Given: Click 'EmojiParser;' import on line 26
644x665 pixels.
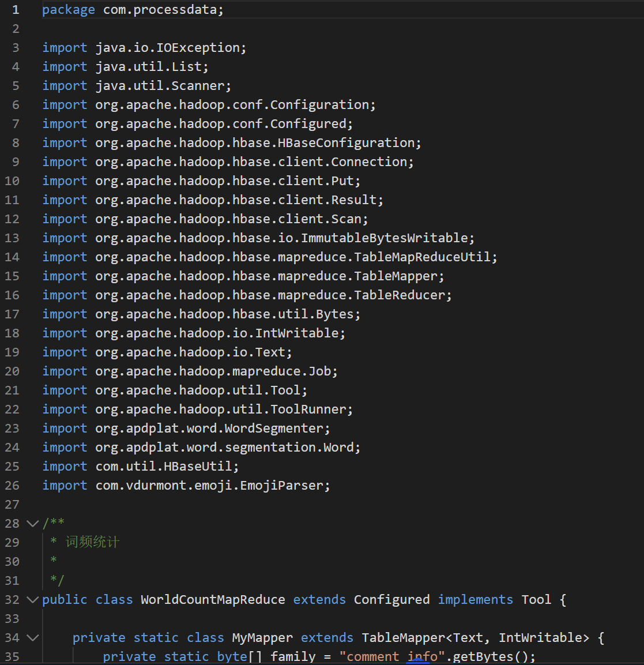Looking at the screenshot, I should [285, 486].
